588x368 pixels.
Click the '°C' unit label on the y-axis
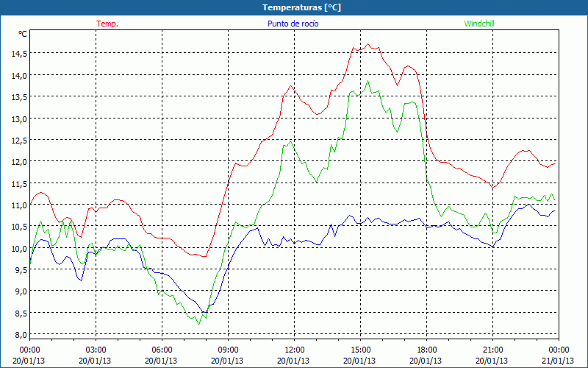23,34
